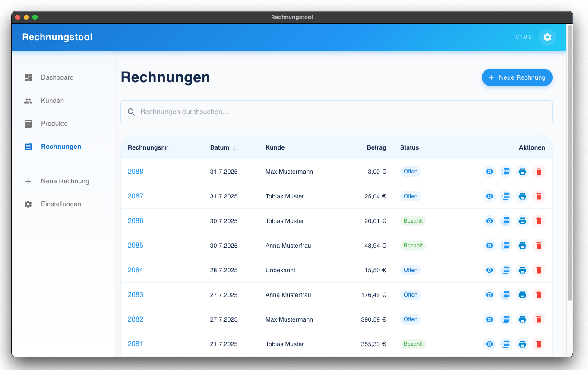Open invoice number 2083 link

(x=136, y=295)
